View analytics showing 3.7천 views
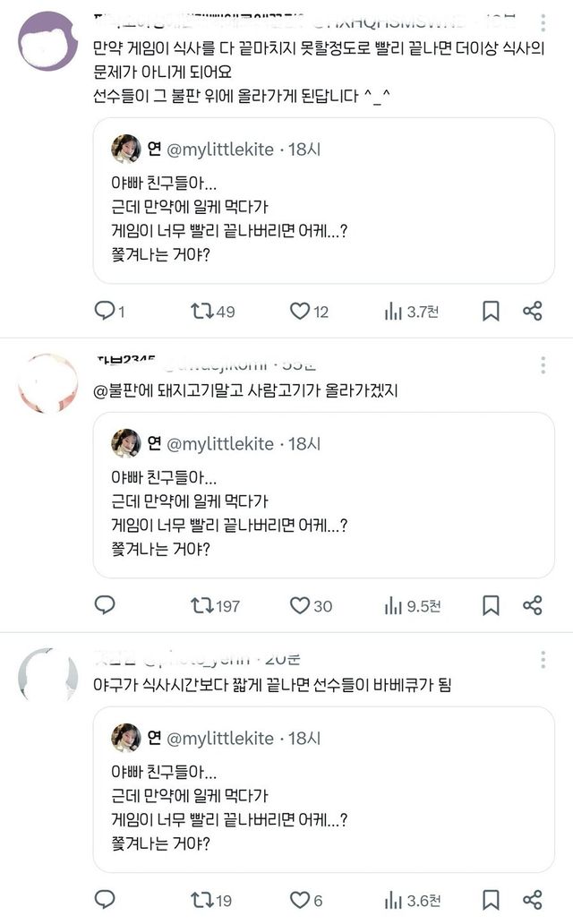The image size is (573, 924). pos(393,311)
